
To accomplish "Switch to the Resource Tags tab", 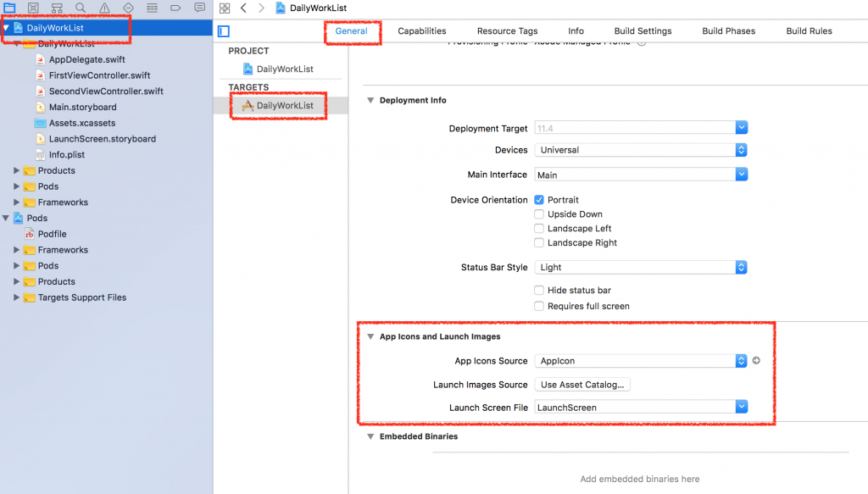I will point(507,31).
